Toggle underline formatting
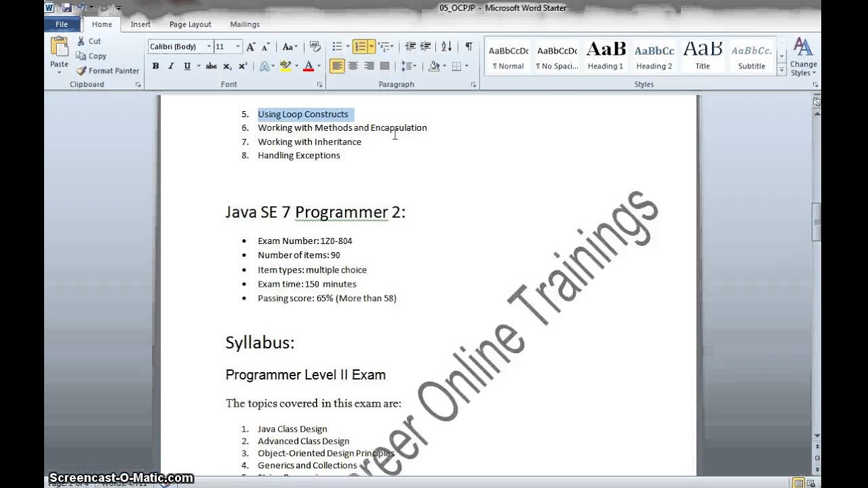This screenshot has height=488, width=868. (187, 66)
